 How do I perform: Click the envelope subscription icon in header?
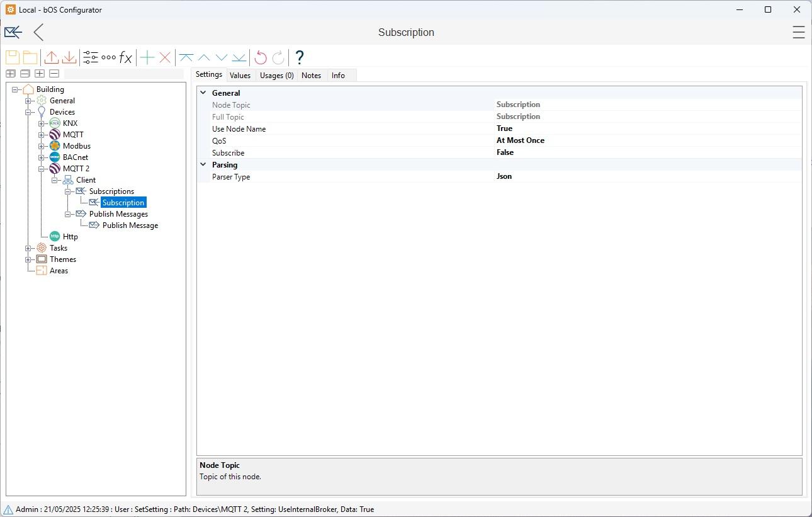coord(13,32)
